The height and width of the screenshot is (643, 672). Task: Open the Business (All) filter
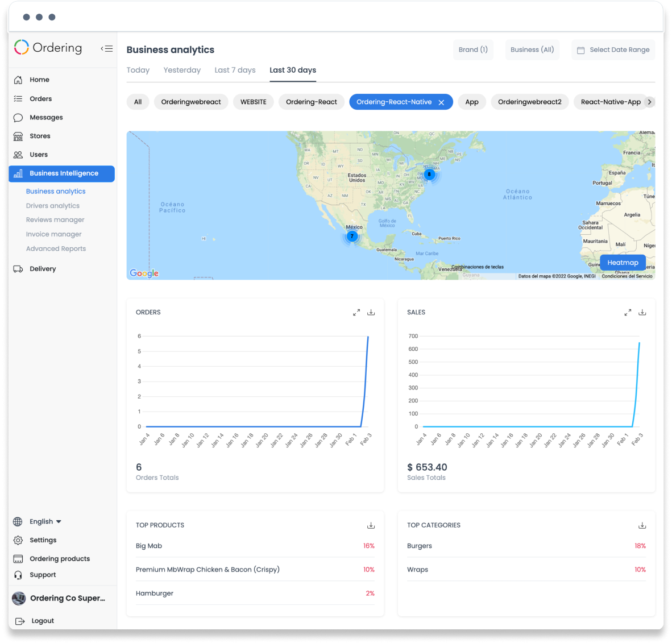[x=532, y=49]
